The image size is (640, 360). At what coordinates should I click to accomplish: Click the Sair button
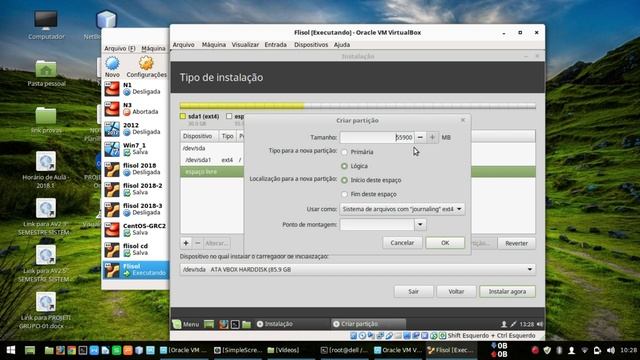(x=413, y=291)
